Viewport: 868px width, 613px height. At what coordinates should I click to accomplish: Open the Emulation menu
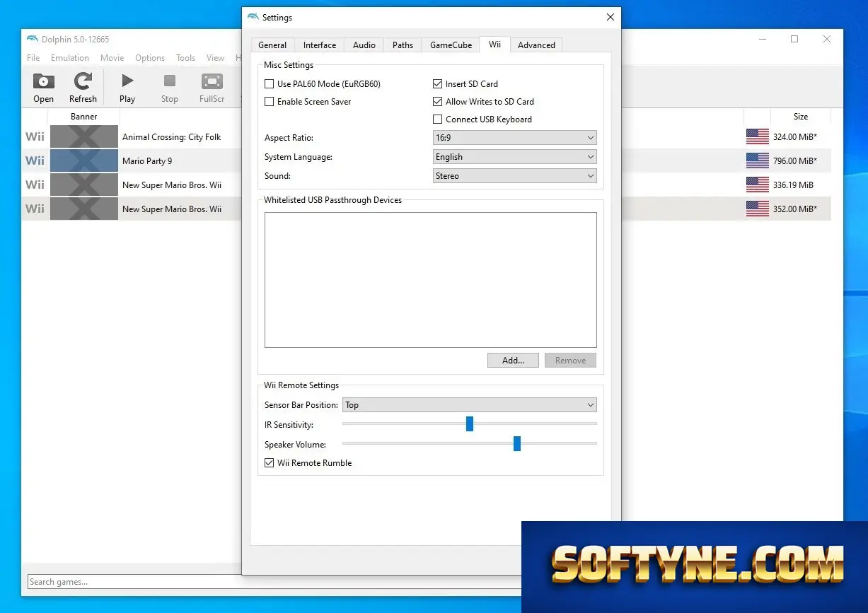click(x=70, y=58)
